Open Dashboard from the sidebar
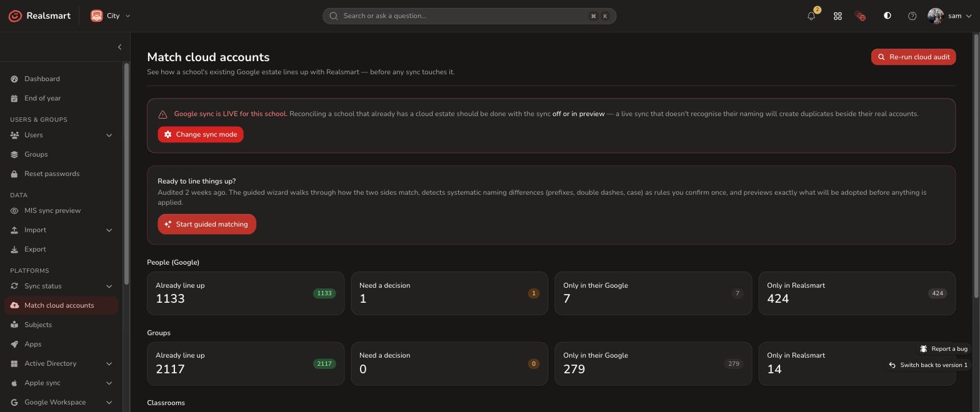This screenshot has height=412, width=980. tap(61, 79)
